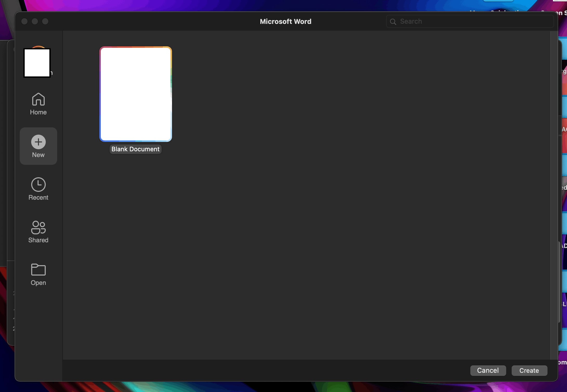The image size is (567, 392).
Task: Open the file browser via Open
Action: click(x=38, y=274)
